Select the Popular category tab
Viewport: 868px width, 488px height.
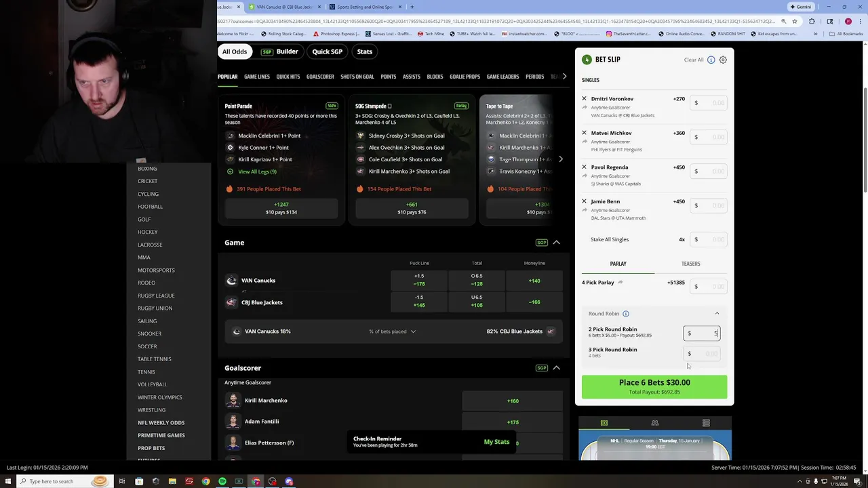pos(227,77)
